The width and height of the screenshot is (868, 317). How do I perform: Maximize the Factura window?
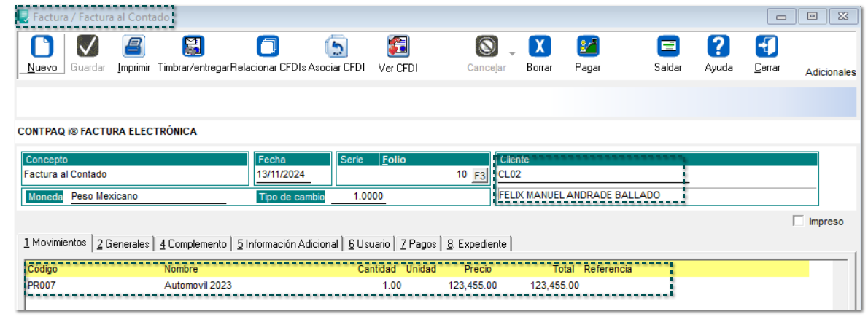pyautogui.click(x=813, y=17)
